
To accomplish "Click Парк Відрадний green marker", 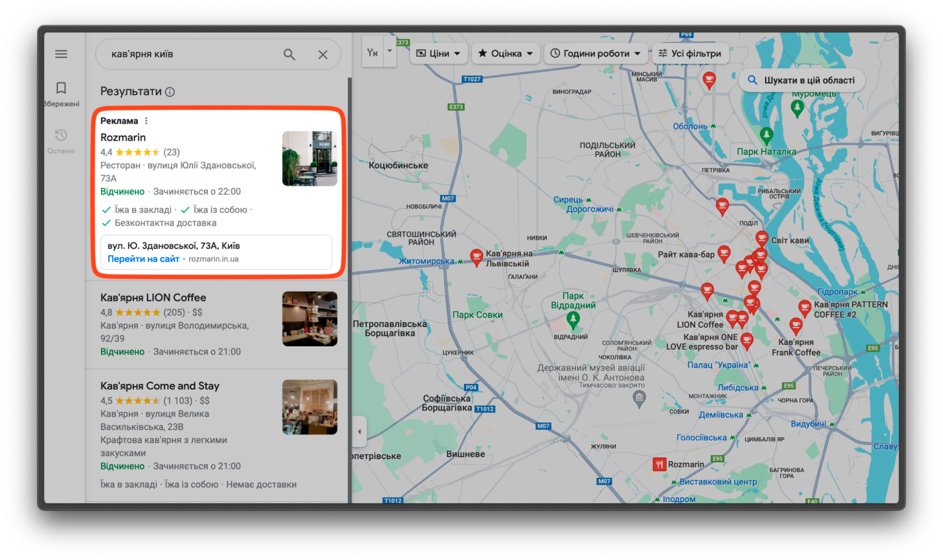I will (573, 320).
